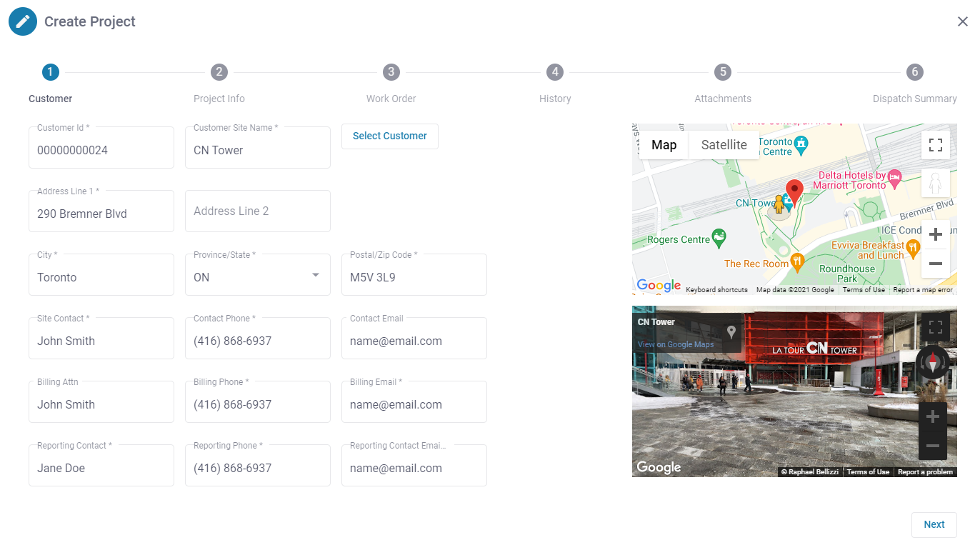The width and height of the screenshot is (980, 550).
Task: Click the Google logo on the map
Action: (x=659, y=286)
